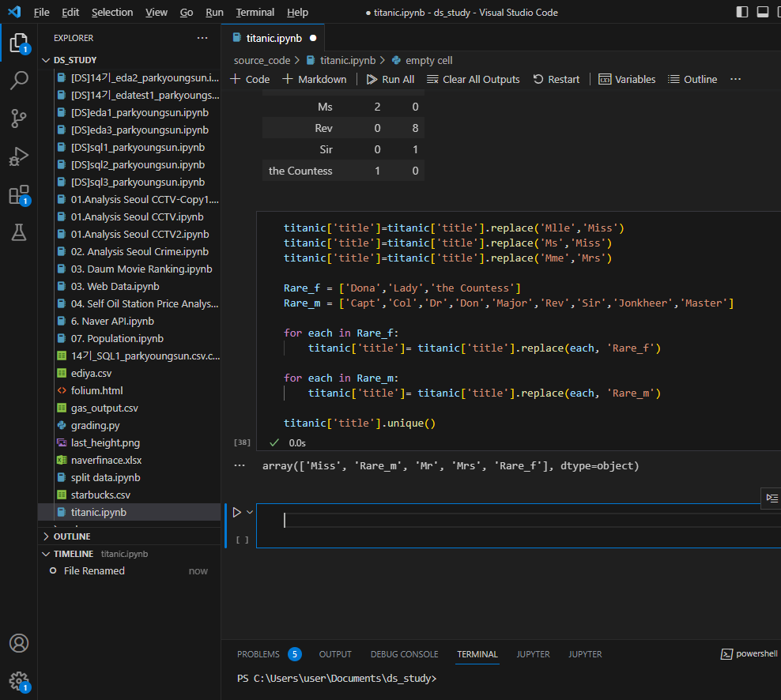Open the File menu

click(x=41, y=12)
